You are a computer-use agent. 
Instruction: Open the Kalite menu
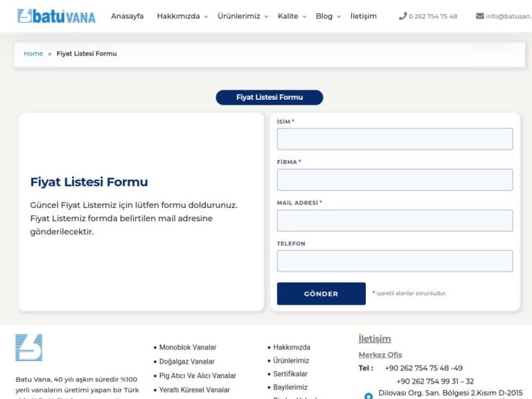287,16
